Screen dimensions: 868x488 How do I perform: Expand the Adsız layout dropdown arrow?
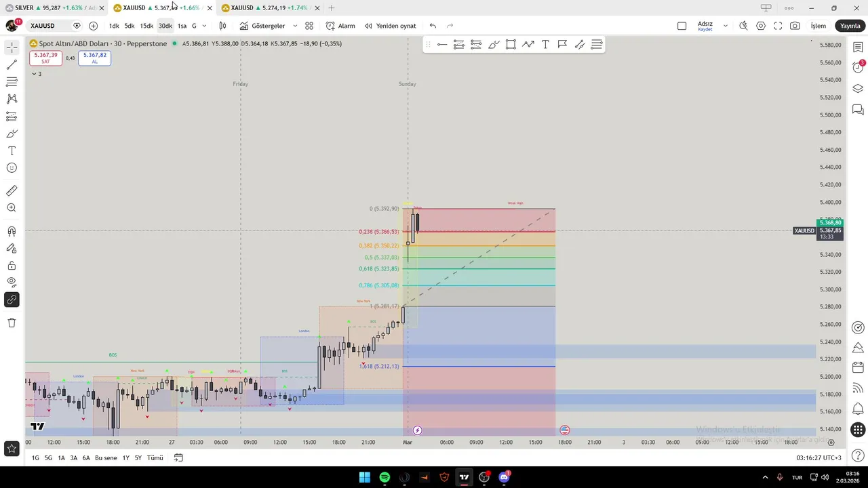coord(725,26)
